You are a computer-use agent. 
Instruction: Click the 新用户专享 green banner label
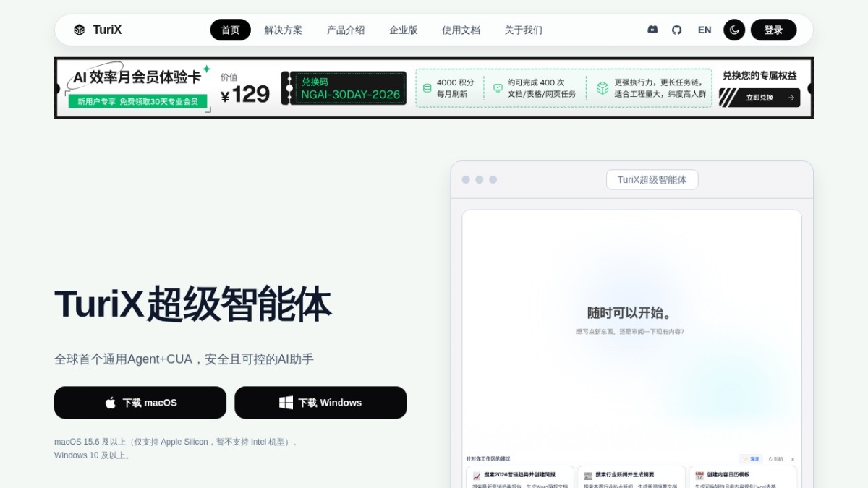[x=137, y=101]
